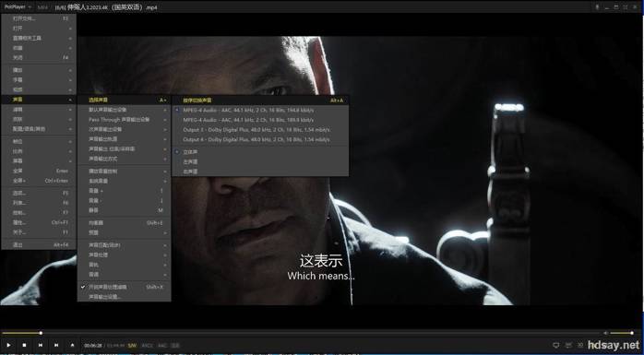The height and width of the screenshot is (355, 644).
Task: Select first AAC 194.8 kbit/s audio track
Action: (x=260, y=110)
